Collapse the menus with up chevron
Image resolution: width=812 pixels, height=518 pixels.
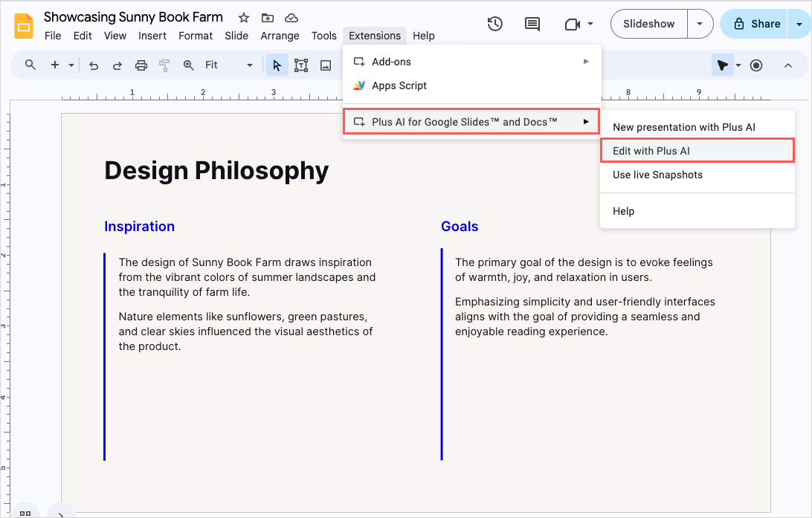click(x=788, y=65)
